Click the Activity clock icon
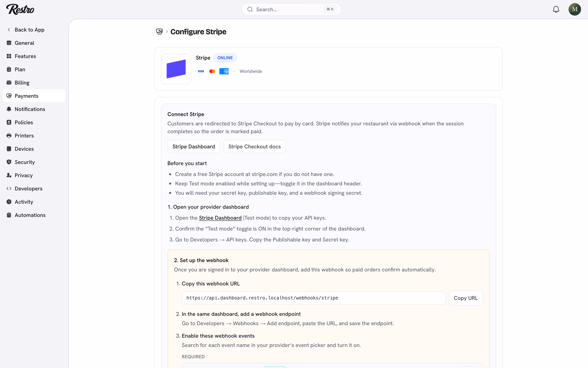 point(9,202)
